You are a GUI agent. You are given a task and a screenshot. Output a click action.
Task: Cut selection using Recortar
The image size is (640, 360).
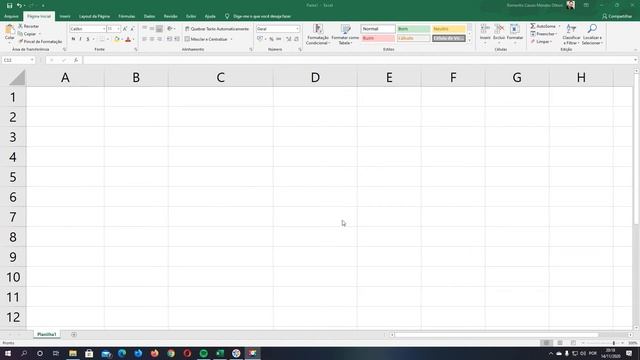[x=29, y=26]
